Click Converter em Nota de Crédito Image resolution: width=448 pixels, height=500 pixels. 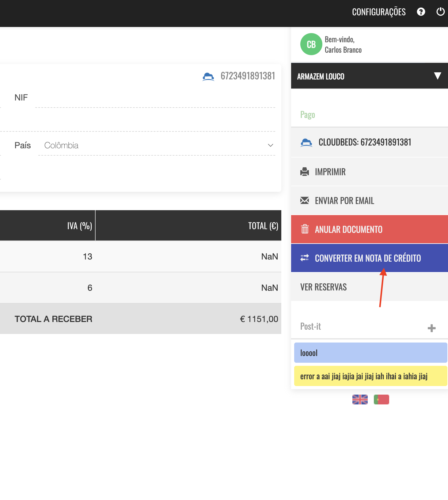click(368, 258)
